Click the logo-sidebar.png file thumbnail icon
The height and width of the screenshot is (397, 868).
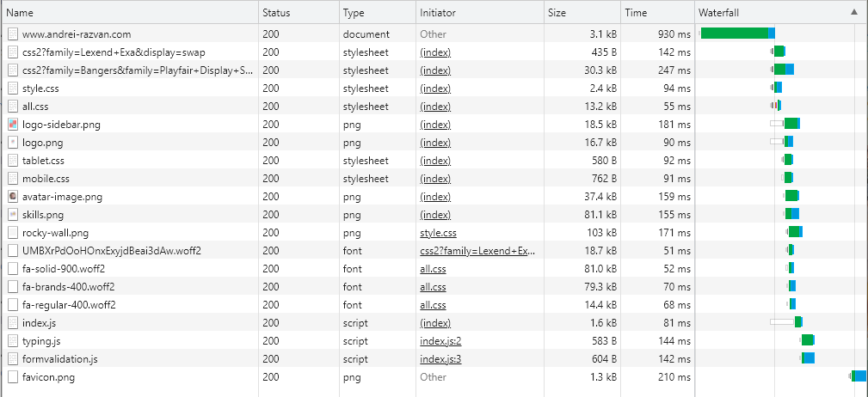(12, 125)
